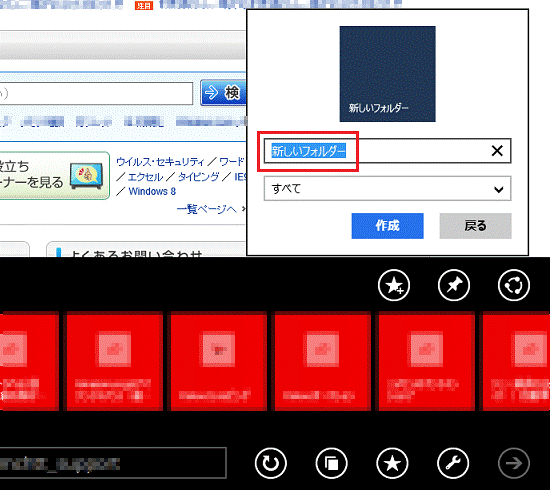Click the webpage search text box
Image resolution: width=550 pixels, height=490 pixels.
[96, 93]
